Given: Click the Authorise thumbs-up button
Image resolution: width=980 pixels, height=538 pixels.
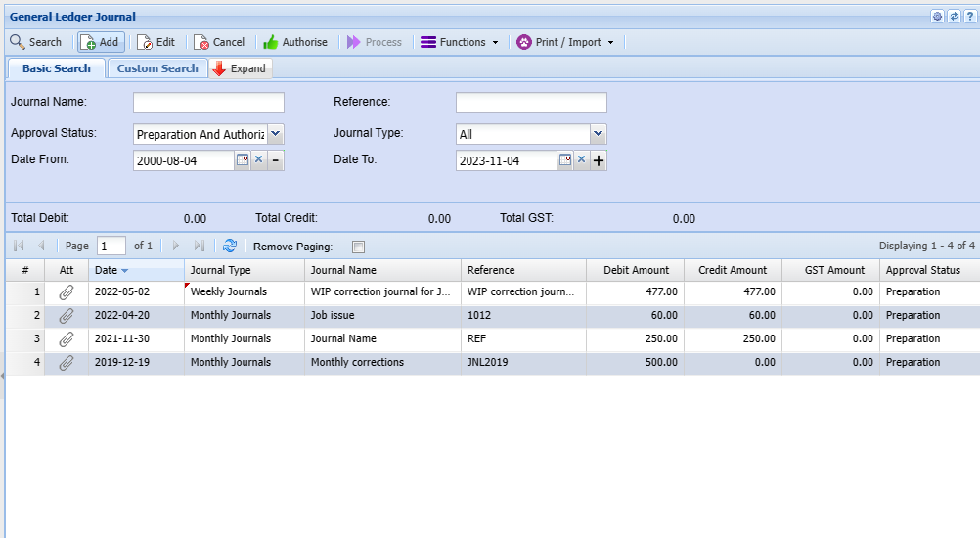Looking at the screenshot, I should point(295,42).
